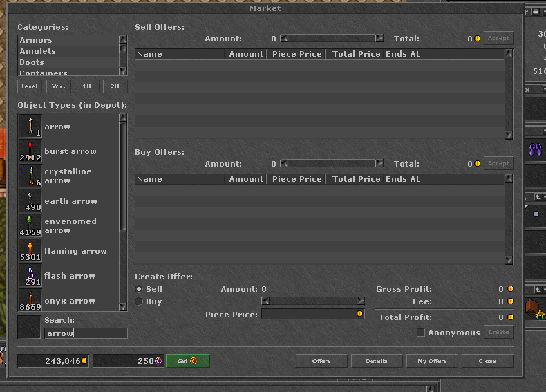Select the Amulets category
The width and height of the screenshot is (546, 392).
click(x=68, y=51)
